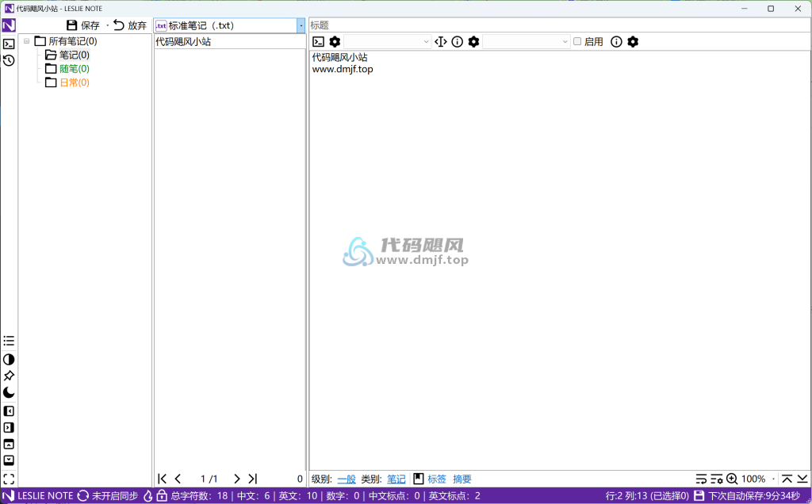
Task: Select the 所有笔记(0) root folder
Action: (66, 41)
